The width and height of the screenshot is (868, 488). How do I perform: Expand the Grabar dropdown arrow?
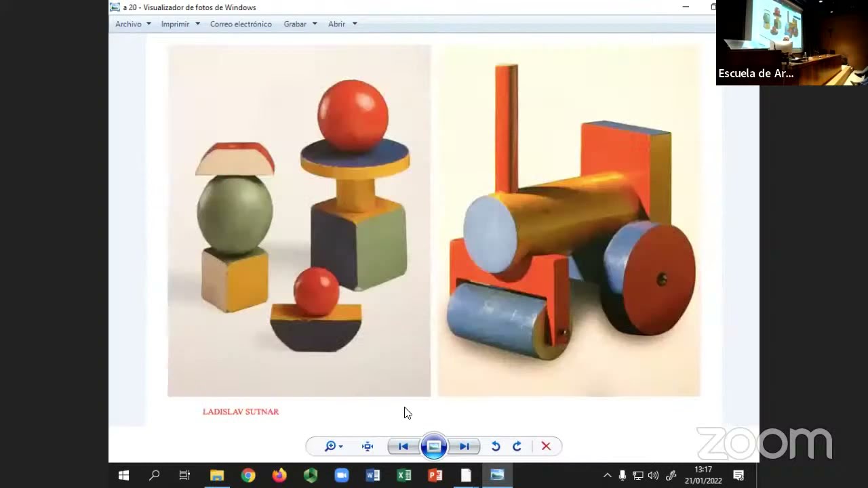pyautogui.click(x=315, y=24)
